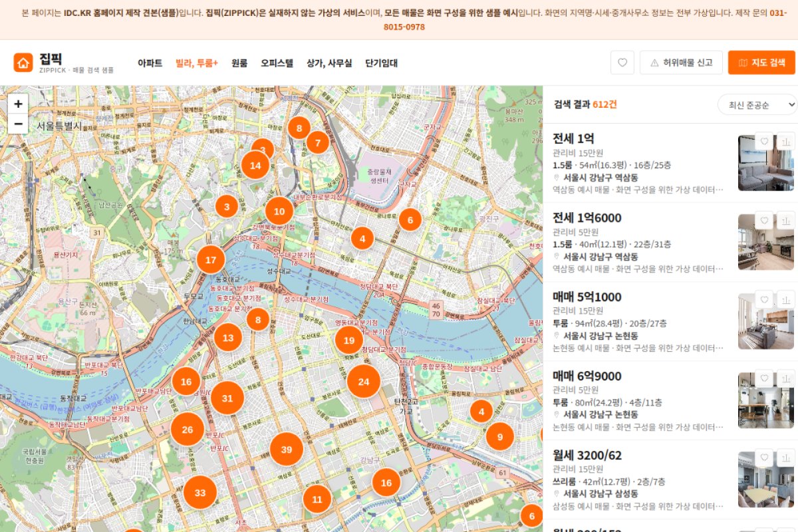Image resolution: width=798 pixels, height=532 pixels.
Task: Click the 허위매물 신고 button
Action: tap(681, 63)
